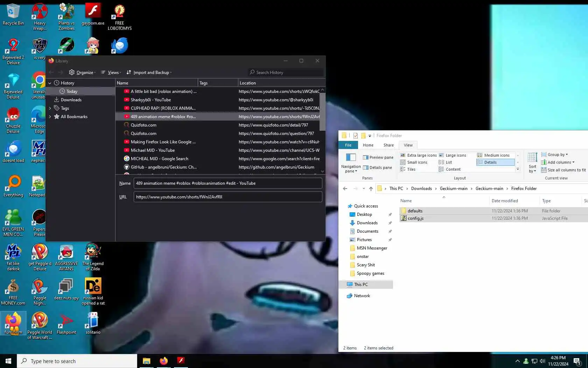588x368 pixels.
Task: Click the URL field in Library details
Action: coord(228,197)
